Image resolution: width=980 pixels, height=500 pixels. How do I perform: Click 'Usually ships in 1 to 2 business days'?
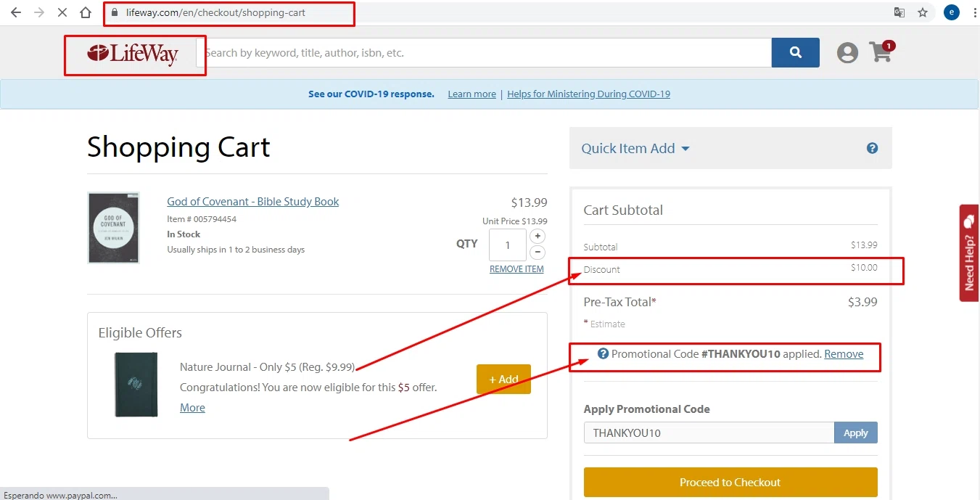coord(236,250)
